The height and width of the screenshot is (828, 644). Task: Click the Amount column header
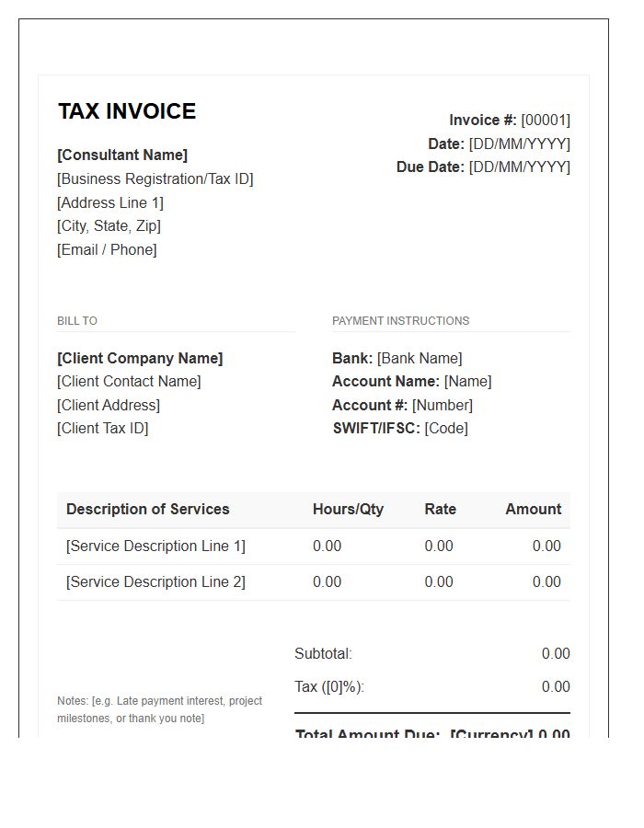pyautogui.click(x=534, y=509)
